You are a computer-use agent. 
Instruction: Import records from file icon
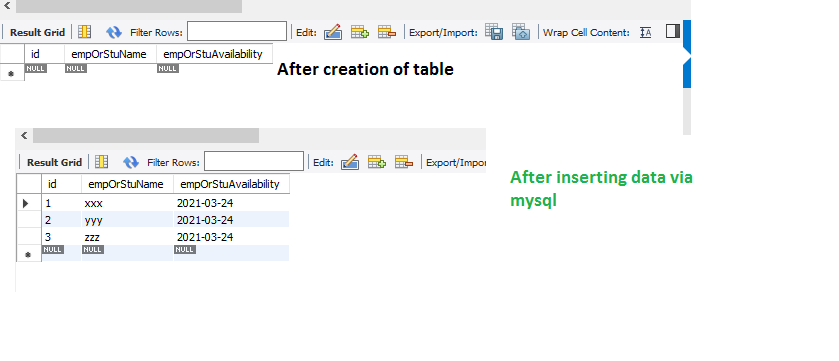[x=521, y=32]
